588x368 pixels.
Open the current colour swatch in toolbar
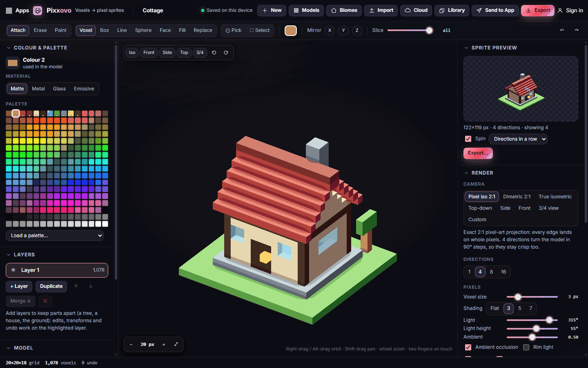click(291, 30)
